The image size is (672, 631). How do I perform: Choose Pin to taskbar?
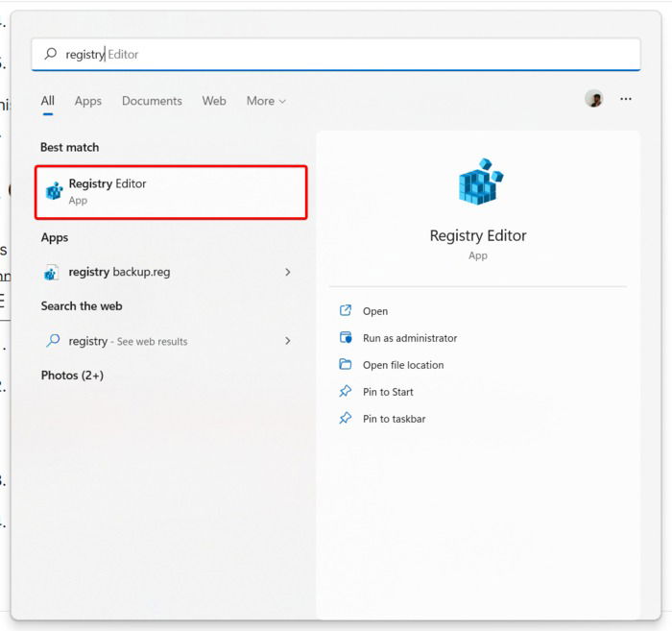tap(394, 419)
